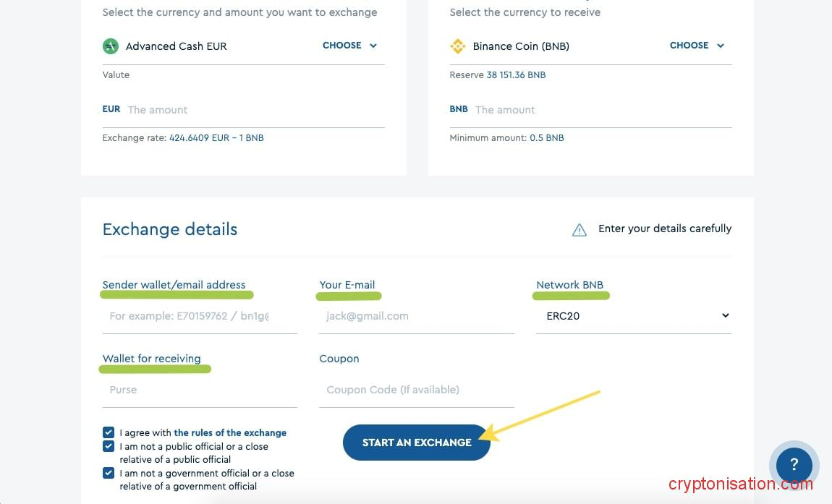Open CHOOSE dropdown for Binance Coin

[697, 46]
